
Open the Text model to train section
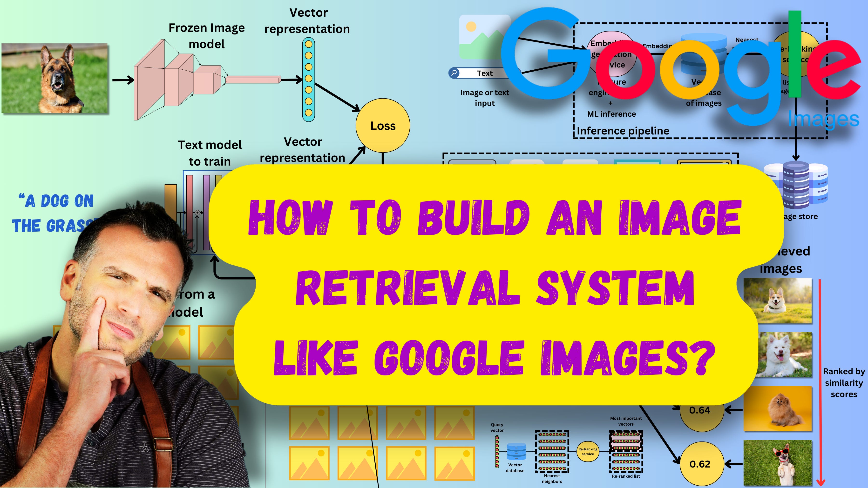point(209,153)
